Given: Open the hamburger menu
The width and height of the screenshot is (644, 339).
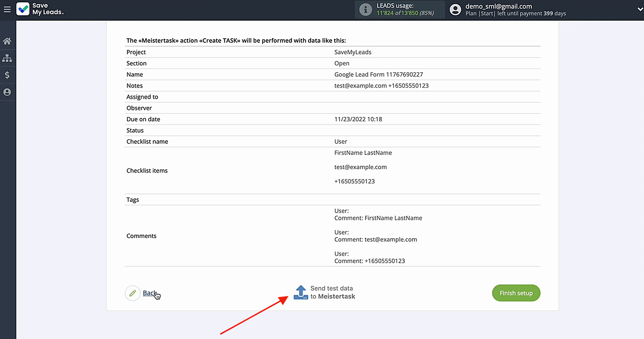Looking at the screenshot, I should click(7, 9).
